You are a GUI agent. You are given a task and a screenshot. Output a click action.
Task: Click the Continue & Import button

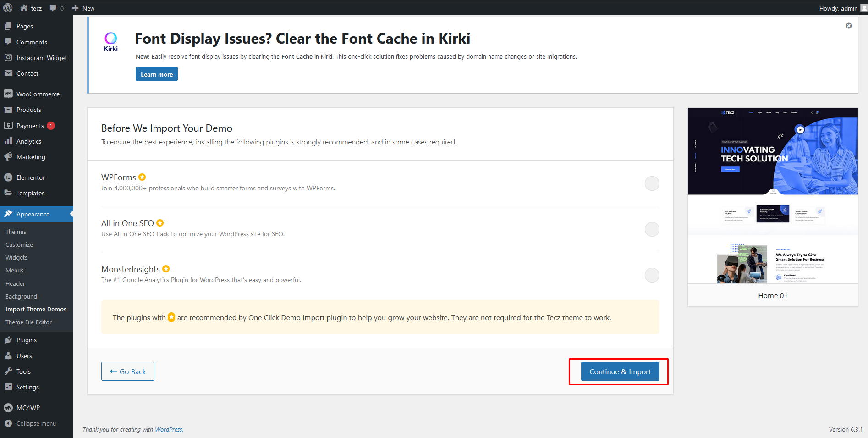pyautogui.click(x=620, y=371)
